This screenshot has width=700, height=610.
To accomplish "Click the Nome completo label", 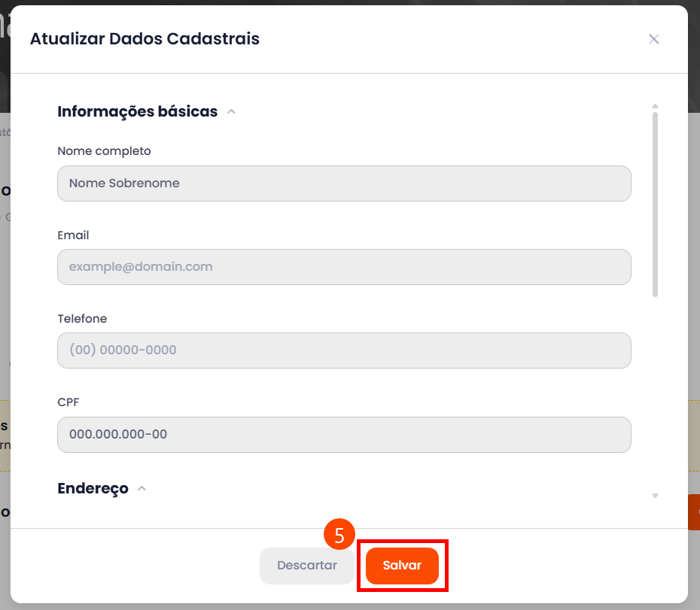I will tap(104, 151).
